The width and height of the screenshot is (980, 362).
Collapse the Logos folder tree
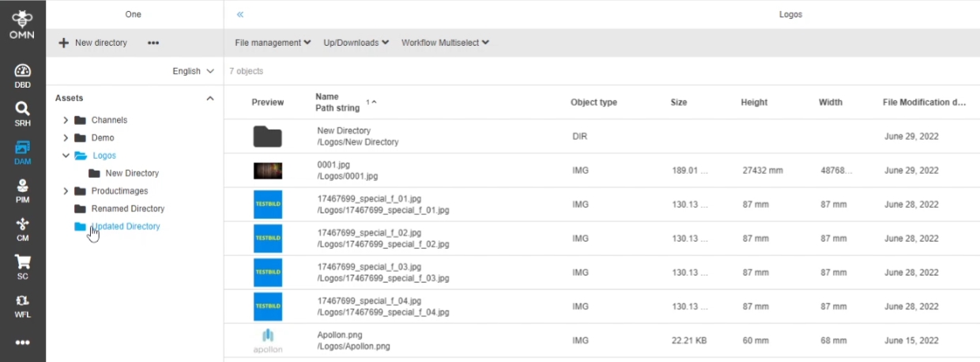(66, 156)
